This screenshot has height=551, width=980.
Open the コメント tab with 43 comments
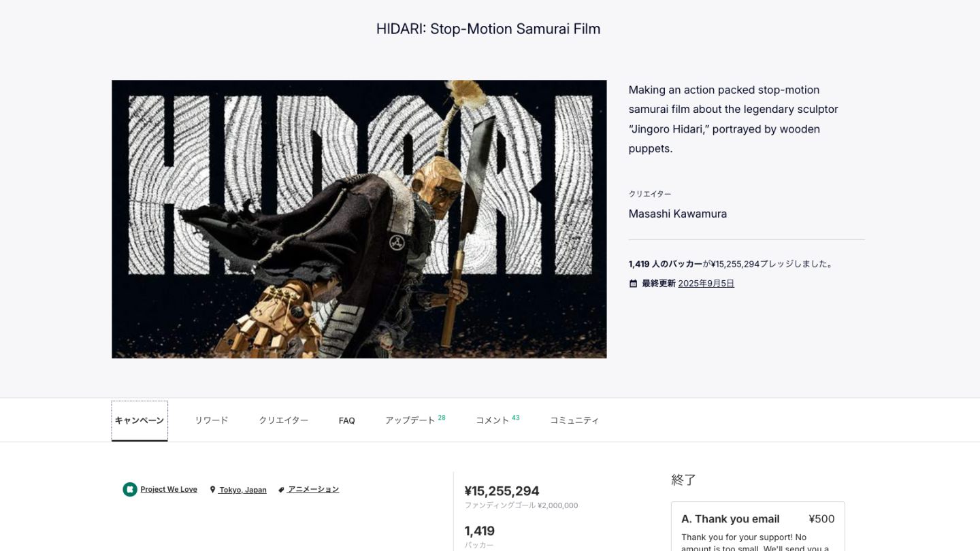coord(497,420)
